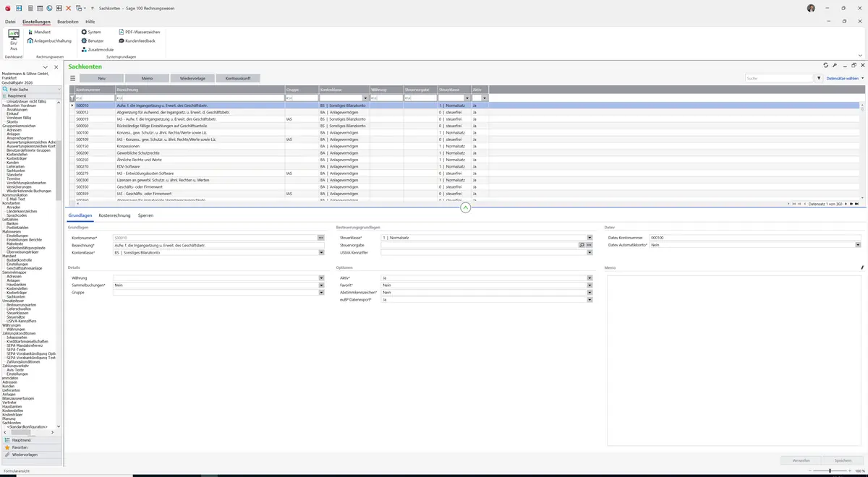Open the search filter arrow next to Suche
This screenshot has height=477, width=868.
coord(819,78)
